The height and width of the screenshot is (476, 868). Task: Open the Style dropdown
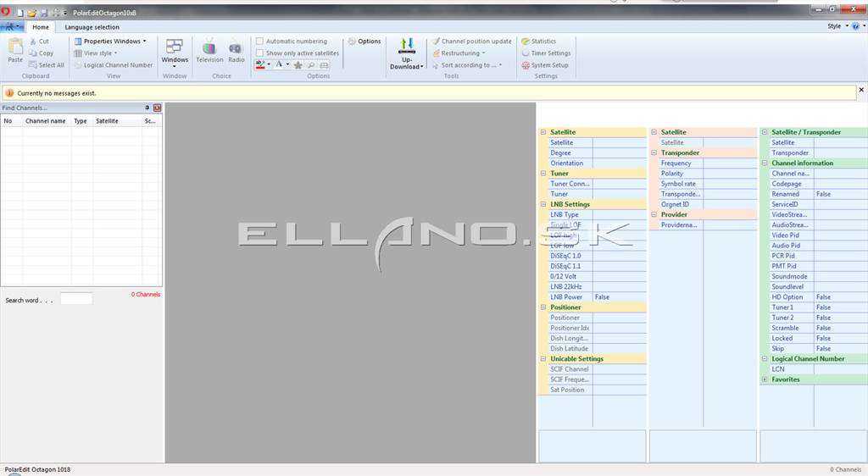click(837, 26)
